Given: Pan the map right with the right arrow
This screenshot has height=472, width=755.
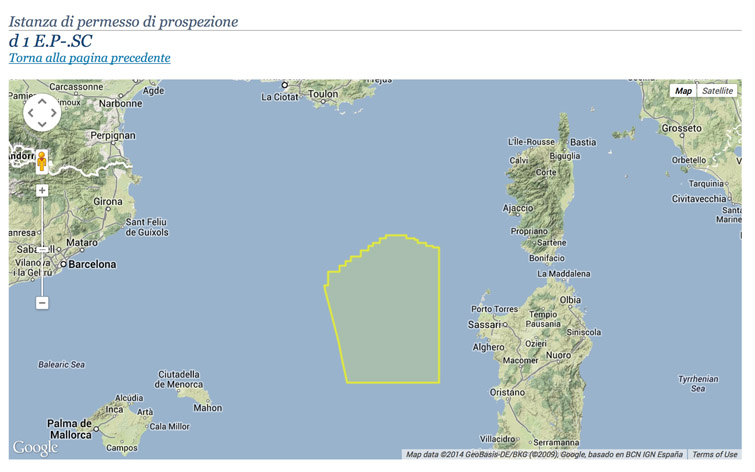Looking at the screenshot, I should [x=53, y=113].
